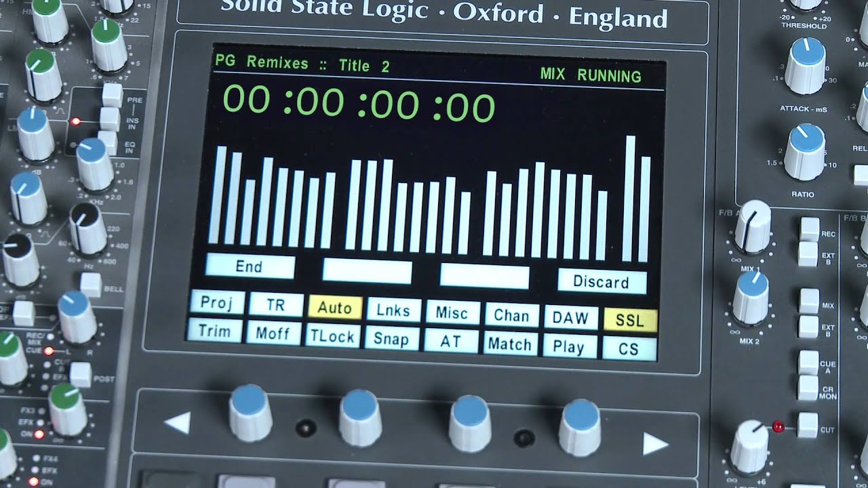Switch to the Lnks tab

point(393,310)
